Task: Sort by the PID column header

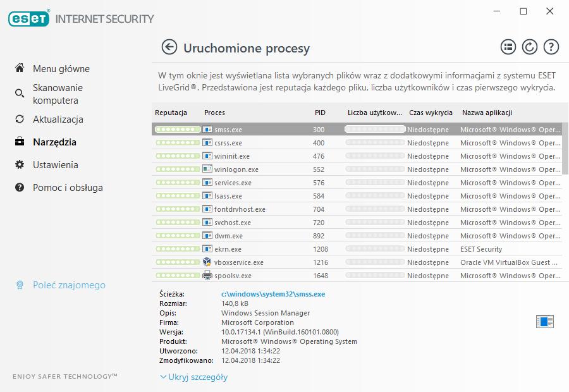Action: point(320,113)
